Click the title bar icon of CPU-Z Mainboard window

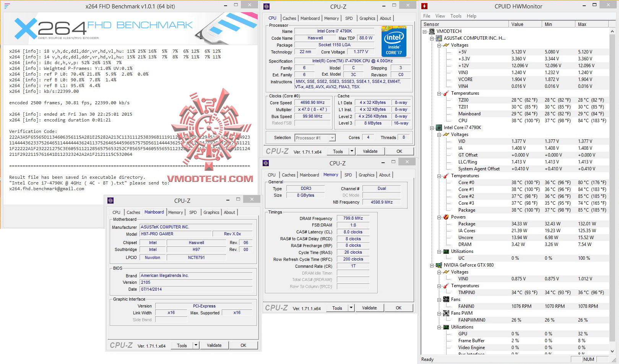tap(110, 201)
